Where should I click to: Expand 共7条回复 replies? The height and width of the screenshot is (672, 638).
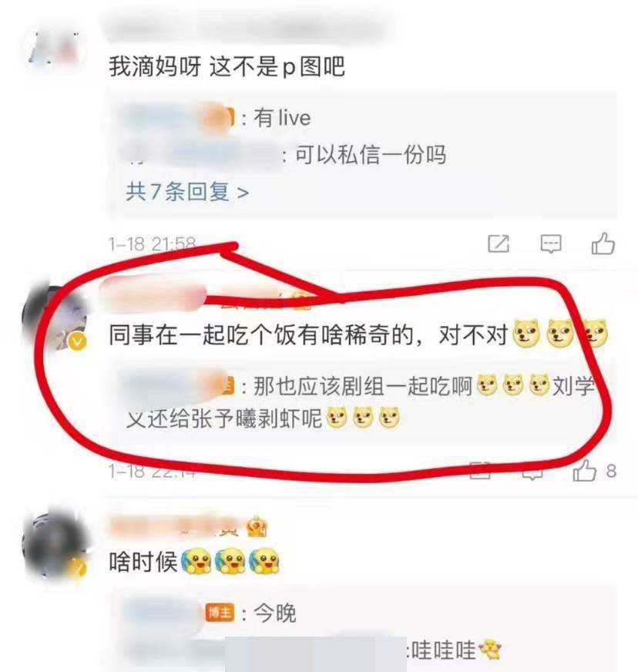pyautogui.click(x=187, y=192)
